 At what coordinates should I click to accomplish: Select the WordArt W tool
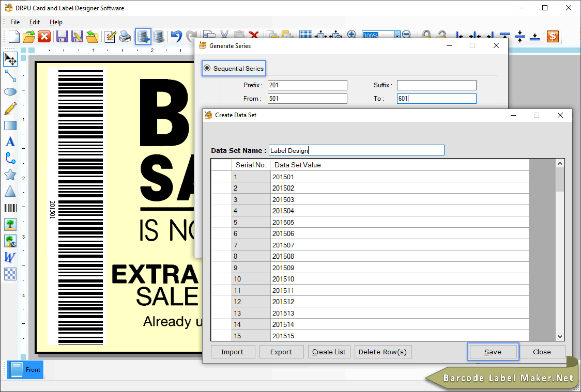[10, 257]
